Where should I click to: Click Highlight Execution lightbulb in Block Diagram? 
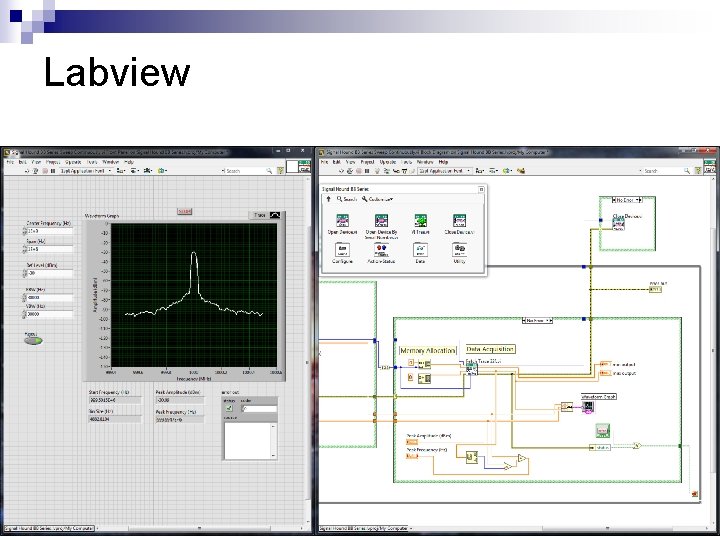point(377,171)
